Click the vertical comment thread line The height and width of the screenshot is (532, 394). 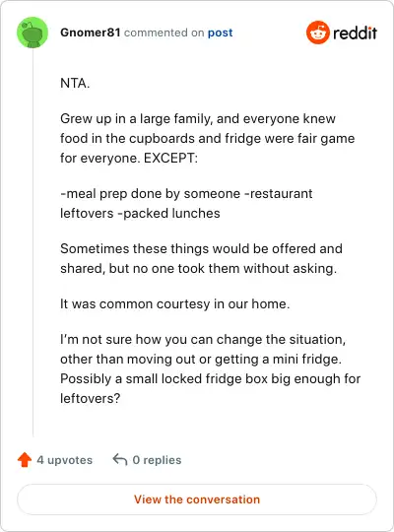(33, 242)
